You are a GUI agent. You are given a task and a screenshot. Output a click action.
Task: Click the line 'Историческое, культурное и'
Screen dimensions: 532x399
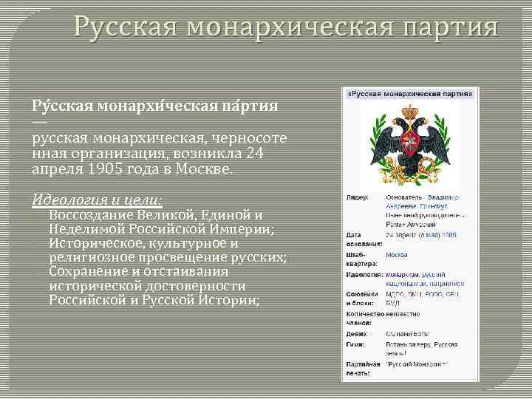tap(143, 243)
